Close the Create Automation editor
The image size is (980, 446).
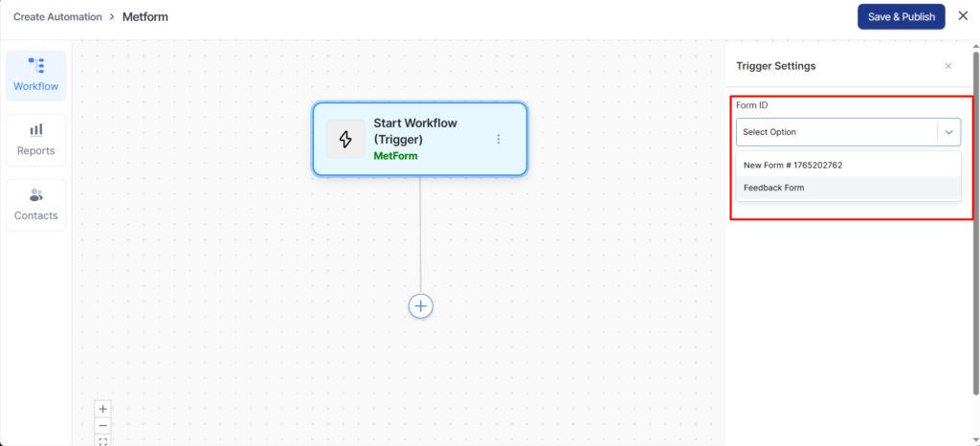coord(963,16)
